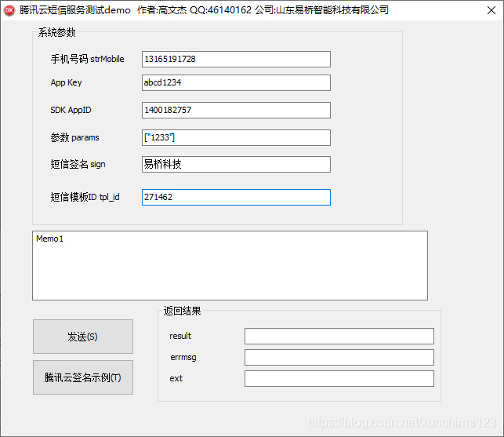Viewport: 504px width, 437px height.
Task: Click the 系统参数 group box title
Action: [57, 32]
